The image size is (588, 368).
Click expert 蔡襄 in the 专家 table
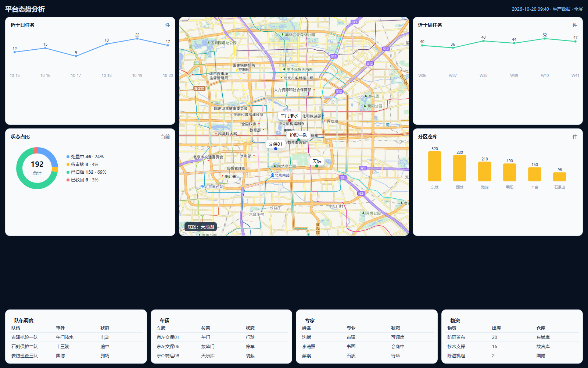tap(306, 356)
